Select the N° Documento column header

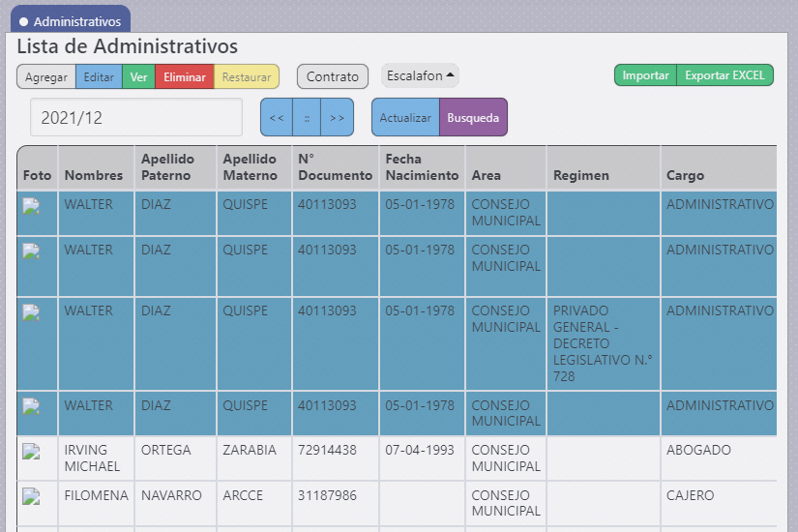[x=335, y=167]
